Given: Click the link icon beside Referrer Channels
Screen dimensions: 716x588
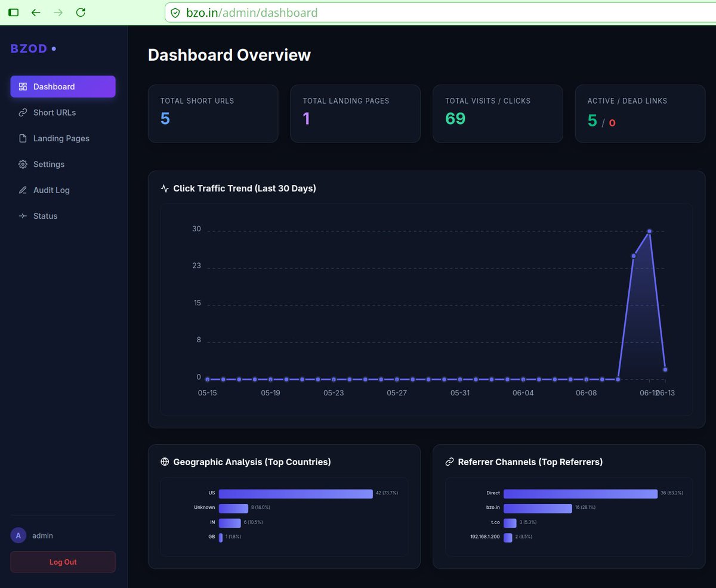Looking at the screenshot, I should click(450, 462).
